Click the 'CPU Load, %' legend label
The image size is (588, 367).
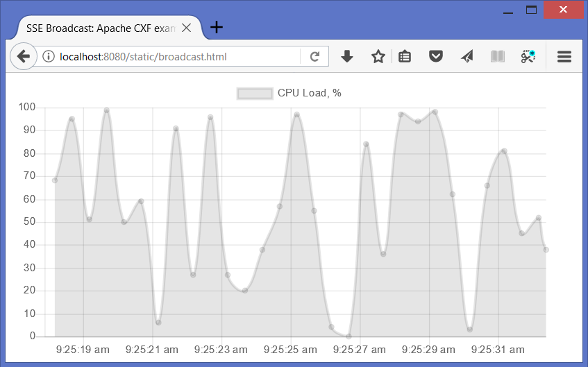coord(310,93)
